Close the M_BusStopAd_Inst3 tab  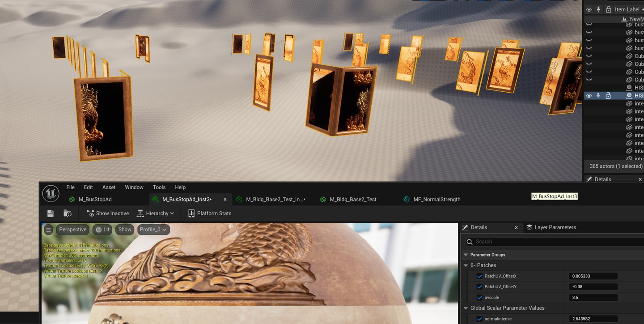pos(225,200)
